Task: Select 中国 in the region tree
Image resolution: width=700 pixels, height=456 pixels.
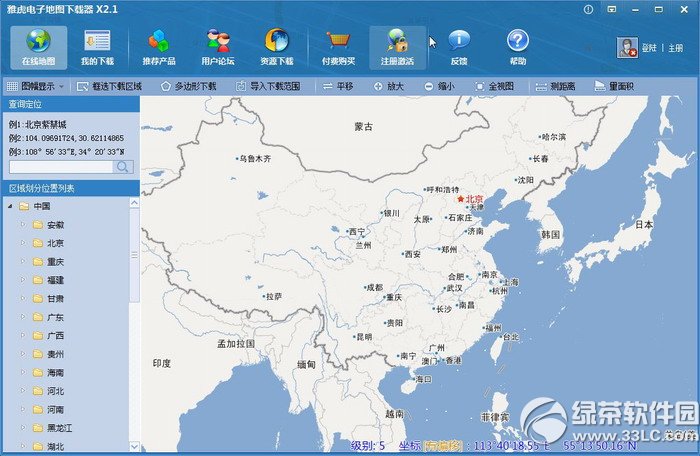Action: tap(42, 206)
